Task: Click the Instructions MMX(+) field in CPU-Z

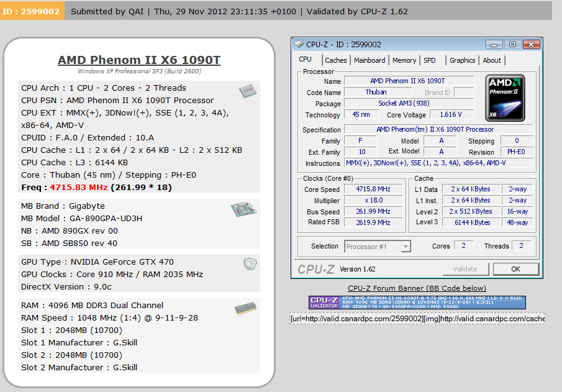Action: 438,163
